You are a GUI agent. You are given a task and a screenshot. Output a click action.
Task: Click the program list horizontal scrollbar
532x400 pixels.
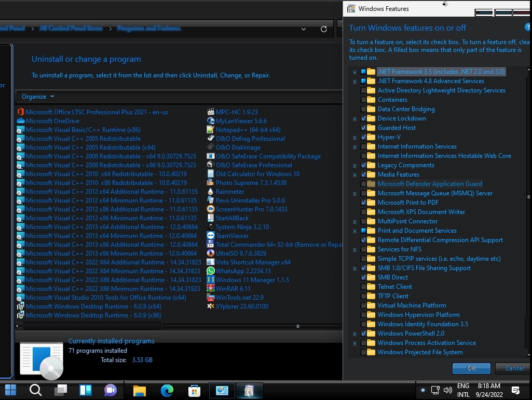[252, 326]
